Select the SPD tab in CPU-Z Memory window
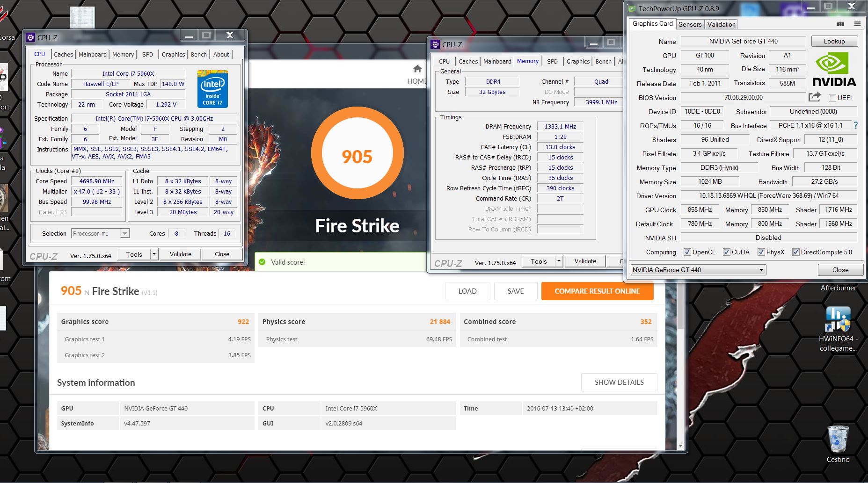868x483 pixels. click(x=552, y=61)
